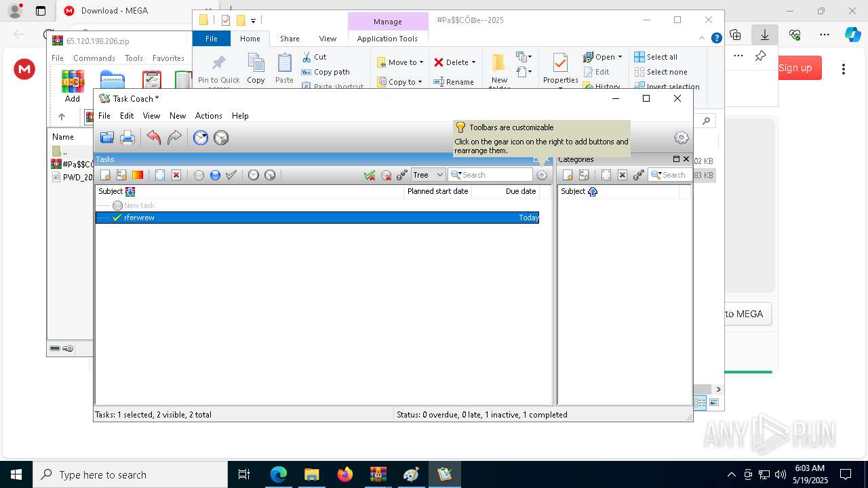Screen dimensions: 868x488
Task: Click the Undo arrow in Task Coach toolbar
Action: 154,138
